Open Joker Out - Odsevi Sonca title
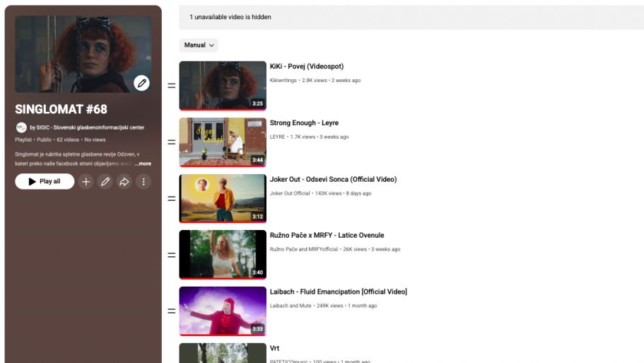Viewport: 644px width, 363px height. [333, 179]
